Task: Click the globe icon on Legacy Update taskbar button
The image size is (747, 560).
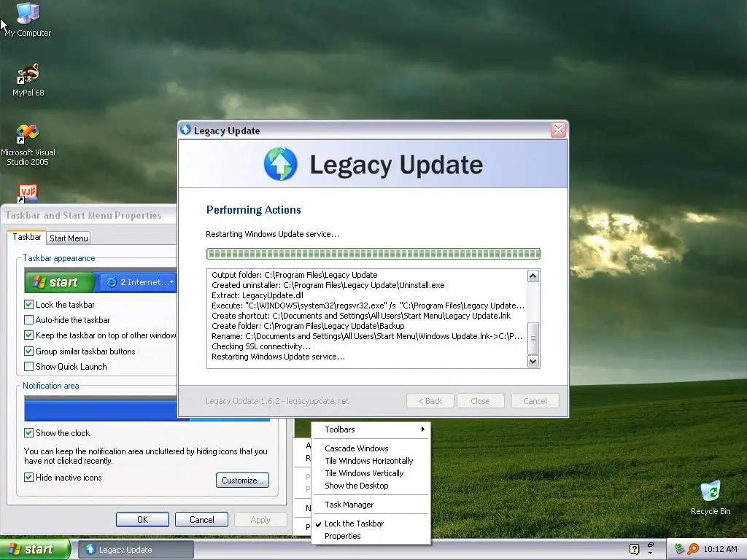Action: [x=90, y=549]
